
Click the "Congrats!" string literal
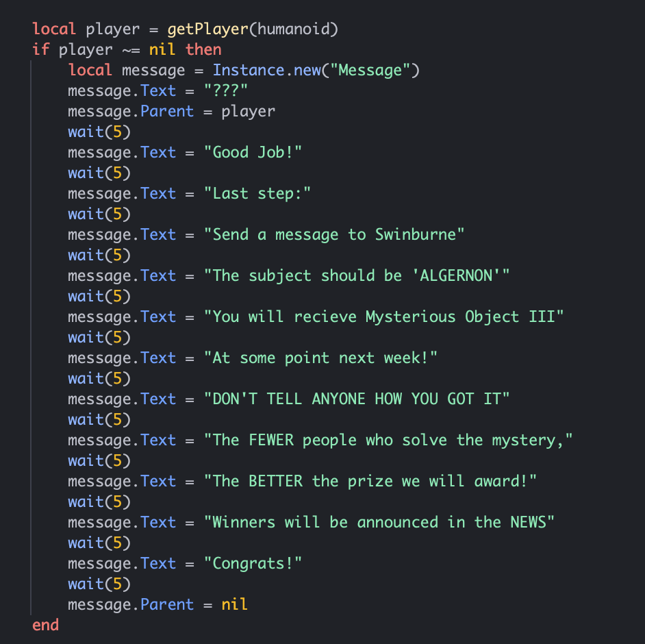tap(253, 564)
